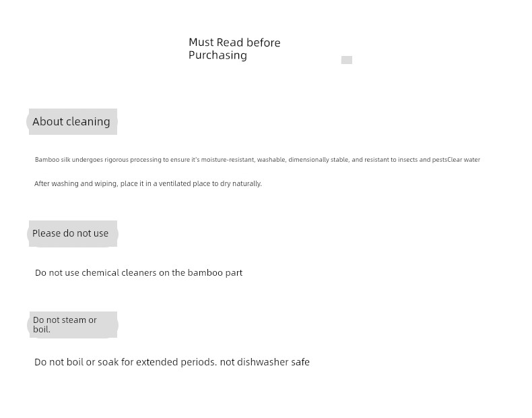The width and height of the screenshot is (532, 418).
Task: Click the 'About cleaning' gray label
Action: coord(72,121)
